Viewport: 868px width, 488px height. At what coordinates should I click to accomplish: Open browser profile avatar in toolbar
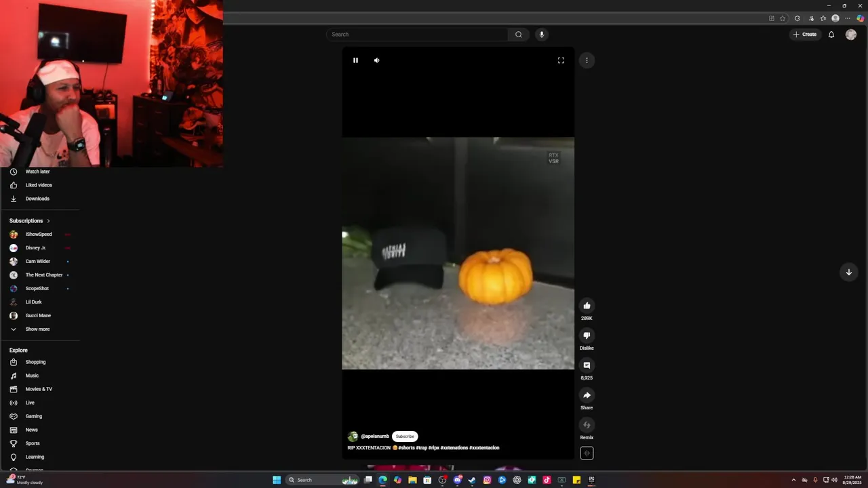click(x=835, y=18)
